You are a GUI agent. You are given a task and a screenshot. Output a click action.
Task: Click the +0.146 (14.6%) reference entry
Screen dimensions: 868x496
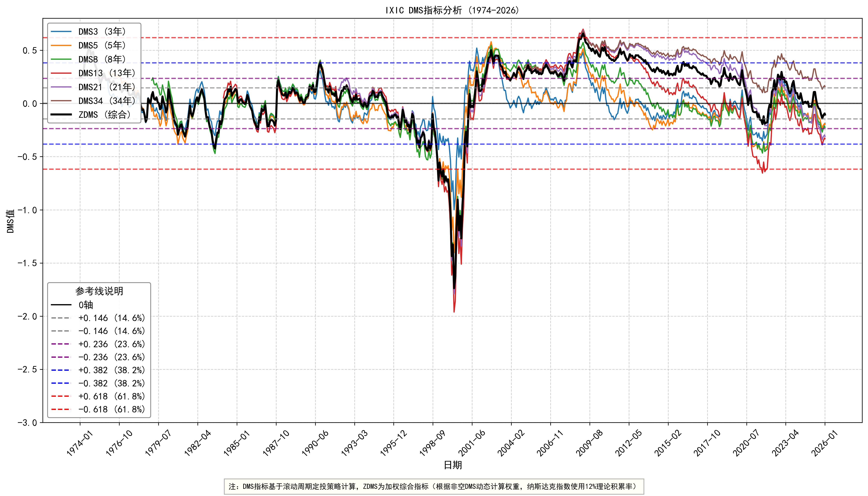(111, 318)
